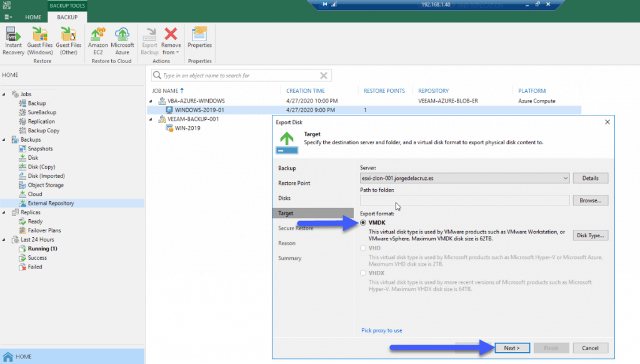
Task: Show Running (1) sessions
Action: (x=42, y=248)
